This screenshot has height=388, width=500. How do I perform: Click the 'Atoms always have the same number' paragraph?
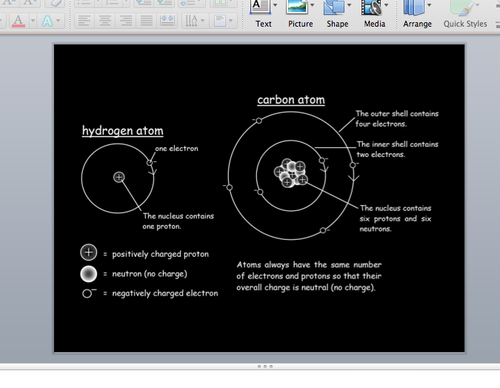(x=309, y=276)
